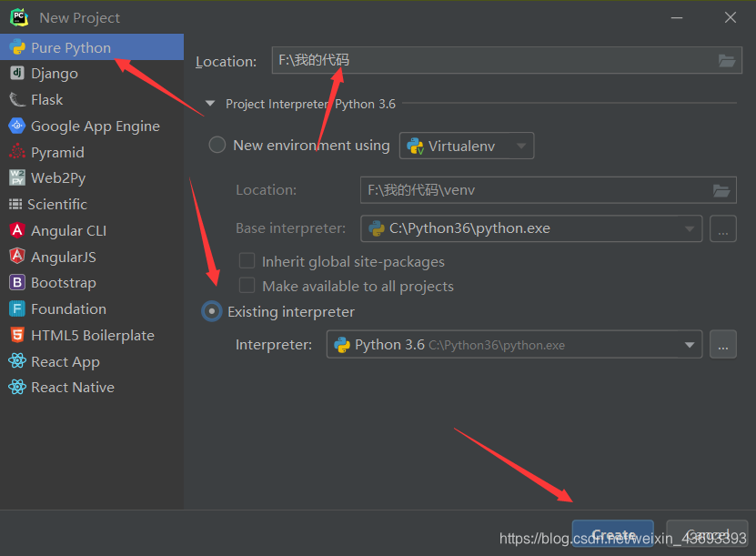This screenshot has width=756, height=556.
Task: Click the Pure Python project icon
Action: (17, 47)
